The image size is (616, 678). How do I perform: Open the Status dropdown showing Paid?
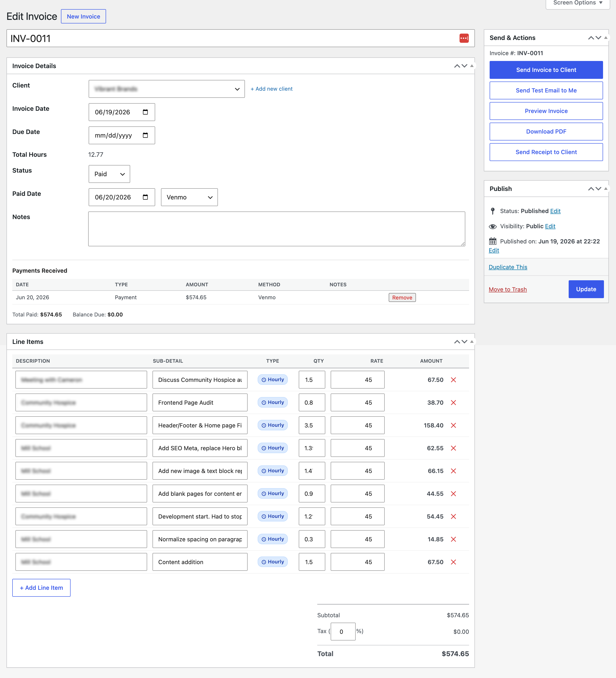pyautogui.click(x=109, y=174)
